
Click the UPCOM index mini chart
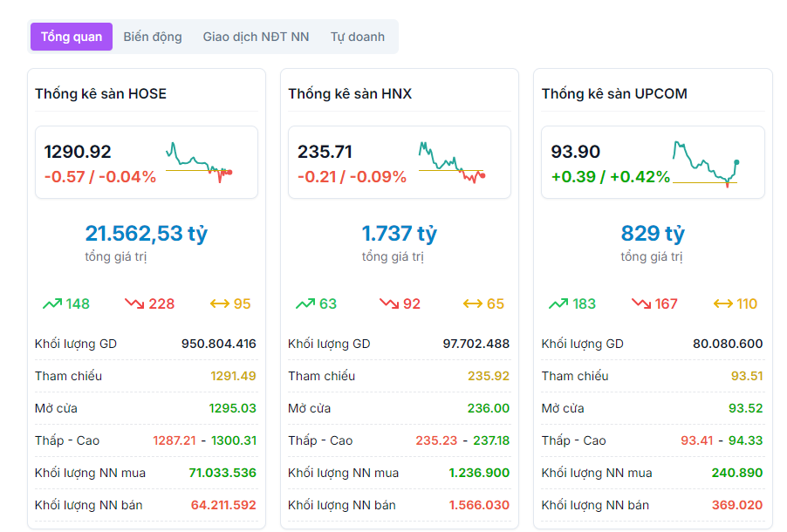tap(706, 162)
